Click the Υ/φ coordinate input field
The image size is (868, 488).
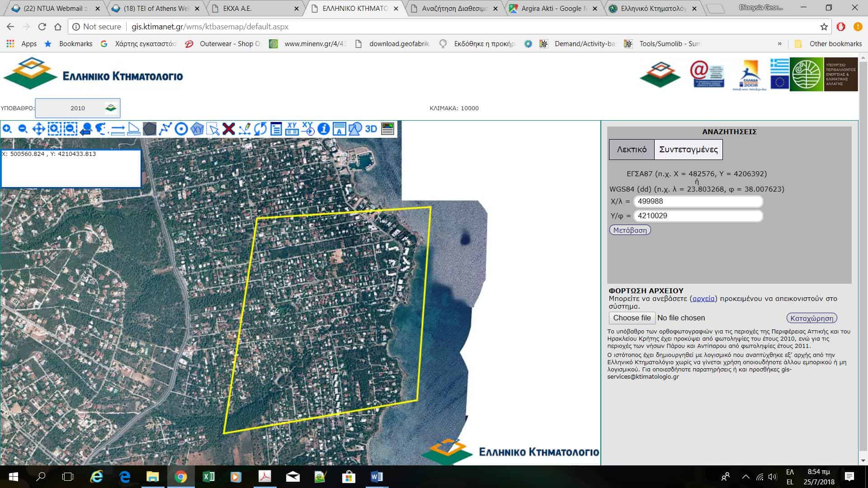[x=698, y=216]
